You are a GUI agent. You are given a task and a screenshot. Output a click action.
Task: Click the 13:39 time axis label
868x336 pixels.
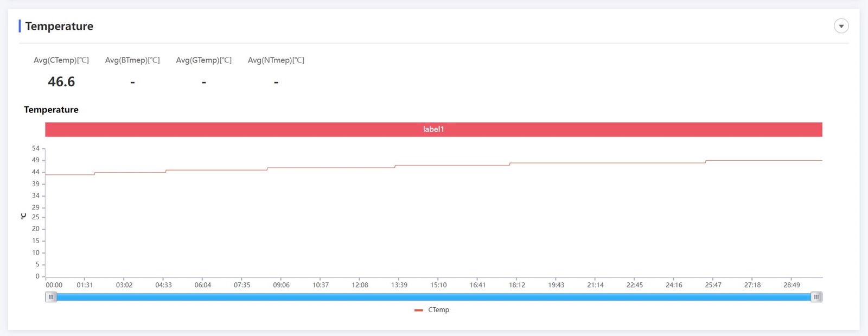pos(399,285)
